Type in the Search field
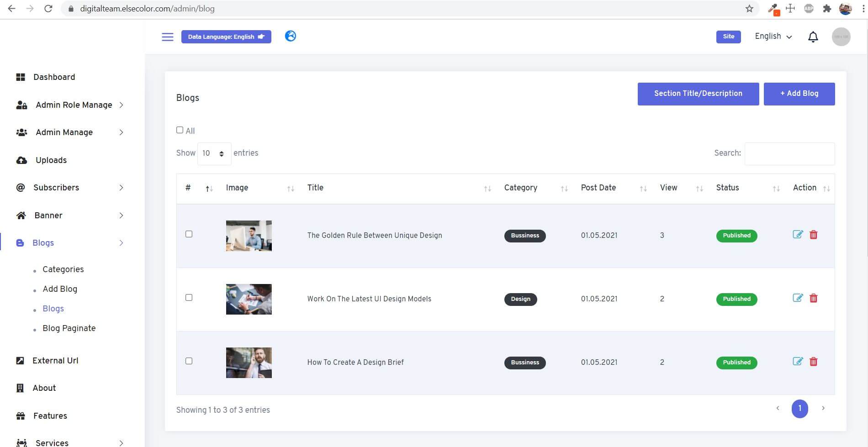This screenshot has height=447, width=868. 789,153
